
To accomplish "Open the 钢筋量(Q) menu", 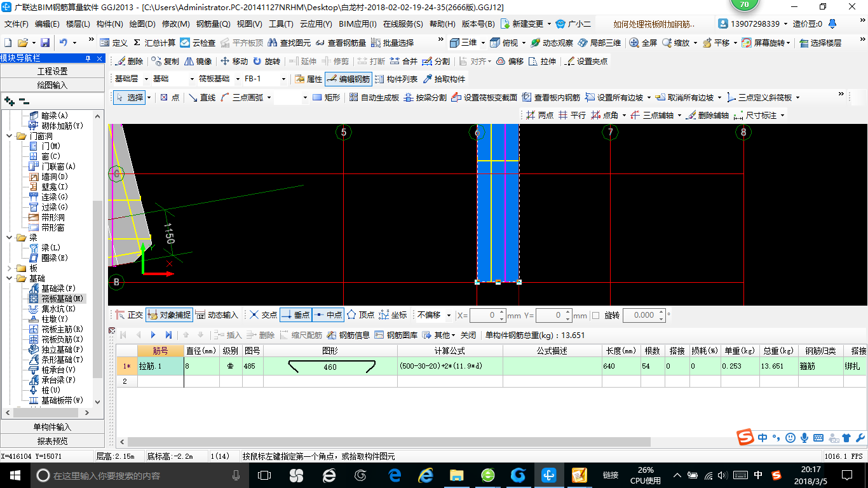I will [213, 24].
